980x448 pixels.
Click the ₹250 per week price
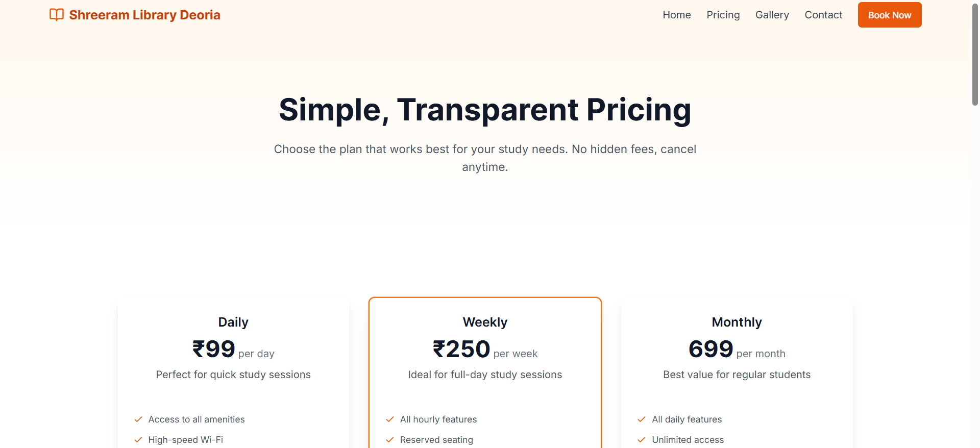pyautogui.click(x=485, y=350)
